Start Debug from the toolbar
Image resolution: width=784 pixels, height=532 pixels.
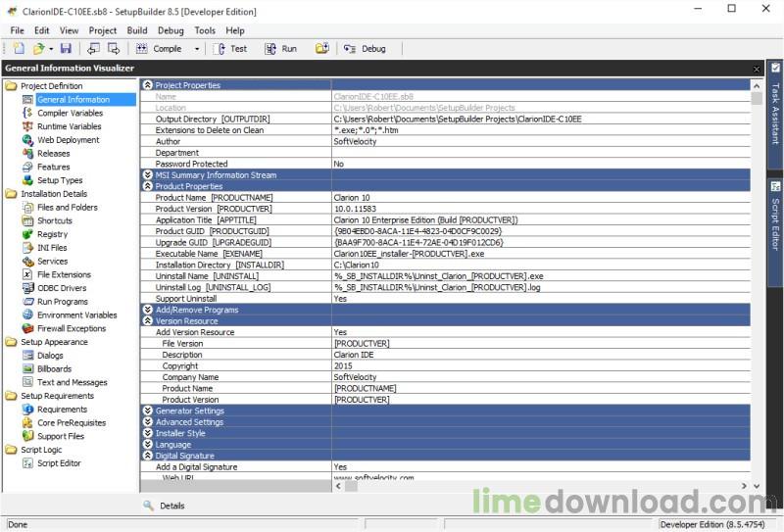366,48
